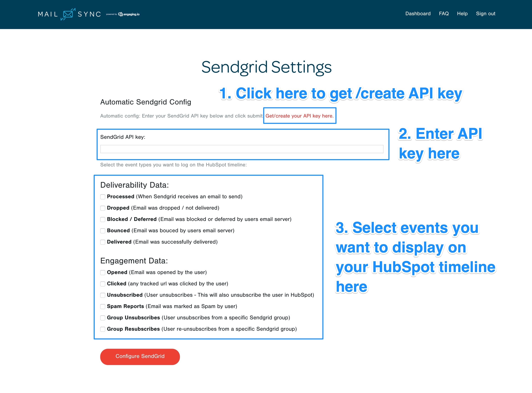Check the Dropped event option

tap(103, 208)
